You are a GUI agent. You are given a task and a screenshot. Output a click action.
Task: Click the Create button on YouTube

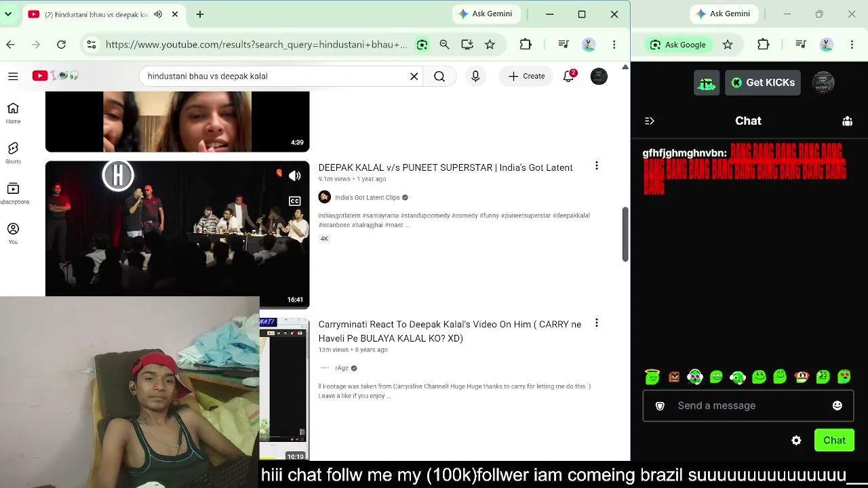point(527,76)
